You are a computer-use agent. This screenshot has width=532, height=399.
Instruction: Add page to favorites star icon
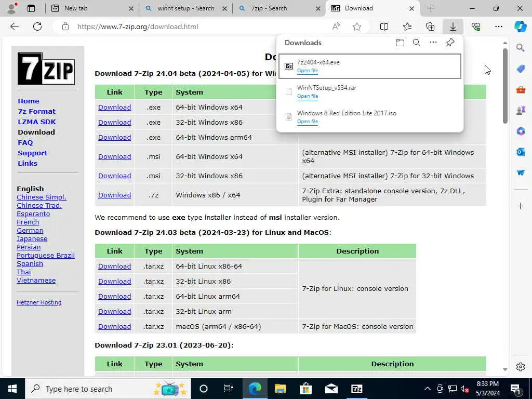coord(356,26)
